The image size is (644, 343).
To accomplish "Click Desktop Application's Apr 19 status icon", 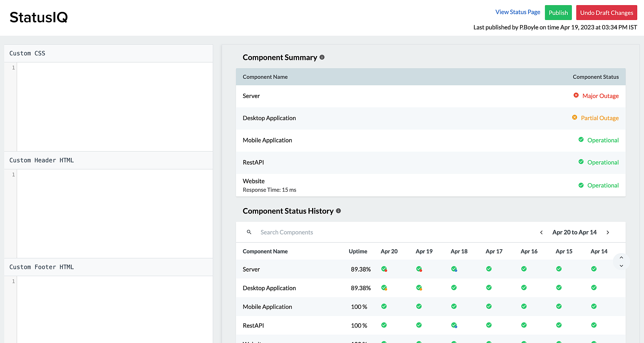I will coord(419,288).
